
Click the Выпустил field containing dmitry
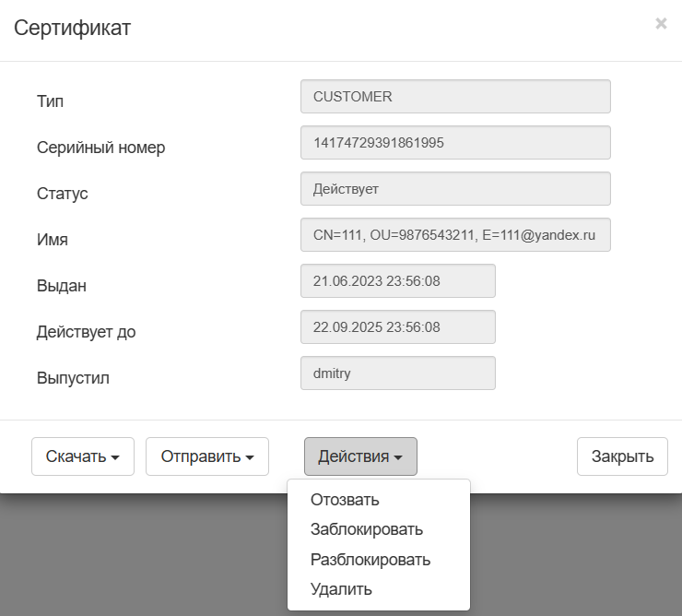coord(398,373)
